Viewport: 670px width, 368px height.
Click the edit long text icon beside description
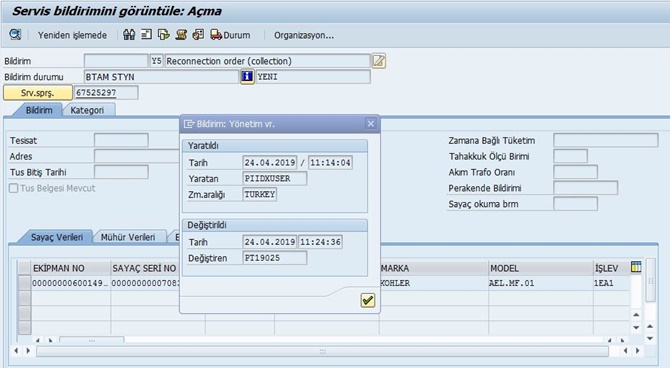[x=379, y=61]
